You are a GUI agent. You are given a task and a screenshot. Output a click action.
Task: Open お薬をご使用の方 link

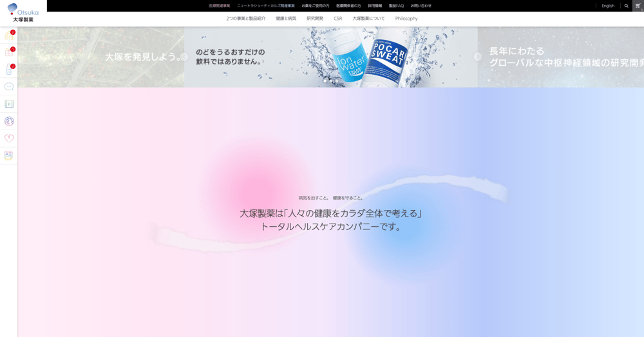tap(316, 6)
